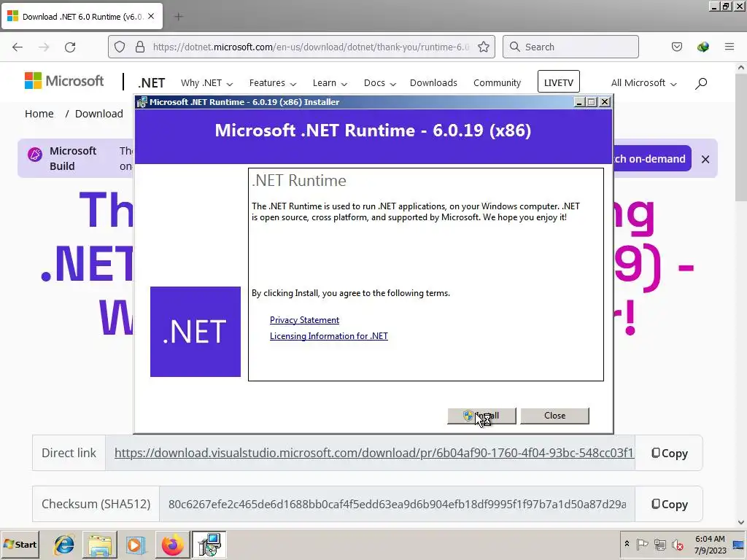Open the Downloads nav item
747x560 pixels.
tap(433, 83)
